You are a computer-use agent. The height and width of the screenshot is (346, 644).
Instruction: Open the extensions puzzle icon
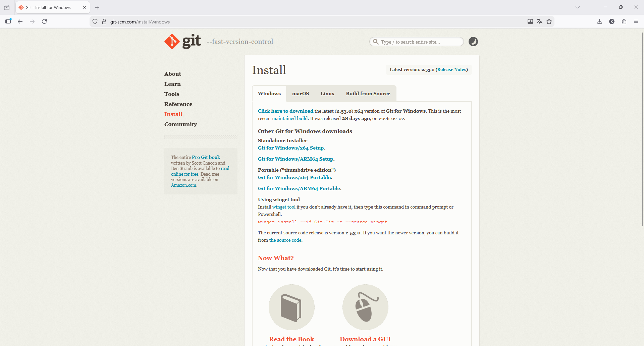(624, 21)
